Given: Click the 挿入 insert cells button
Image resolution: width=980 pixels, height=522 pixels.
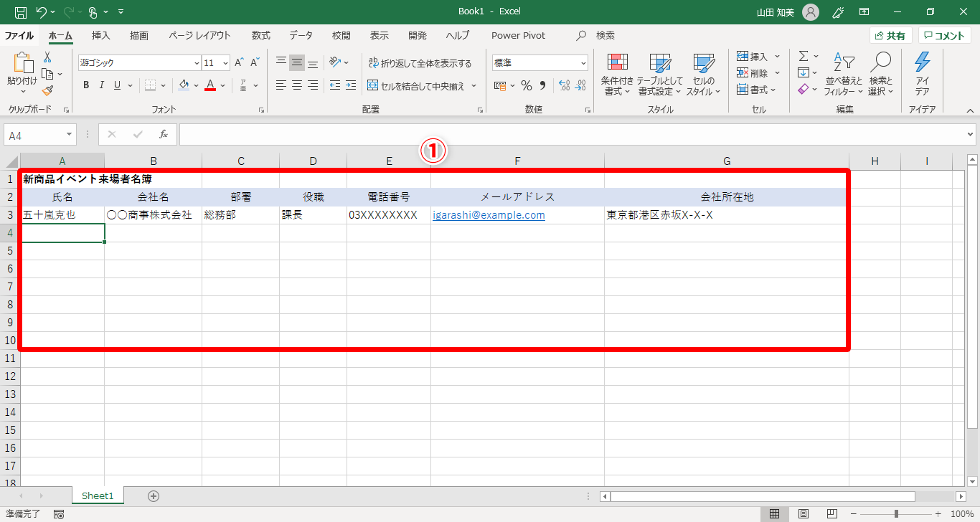Looking at the screenshot, I should coord(753,56).
